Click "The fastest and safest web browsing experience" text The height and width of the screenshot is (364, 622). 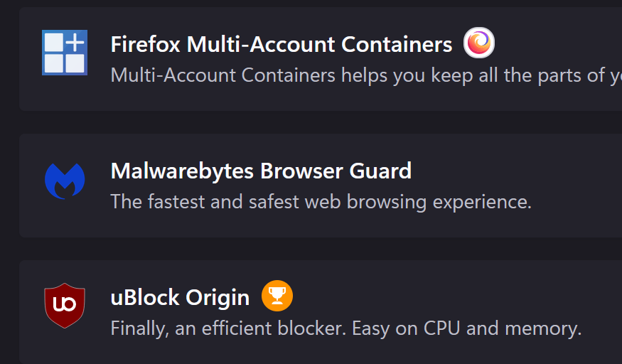(321, 202)
